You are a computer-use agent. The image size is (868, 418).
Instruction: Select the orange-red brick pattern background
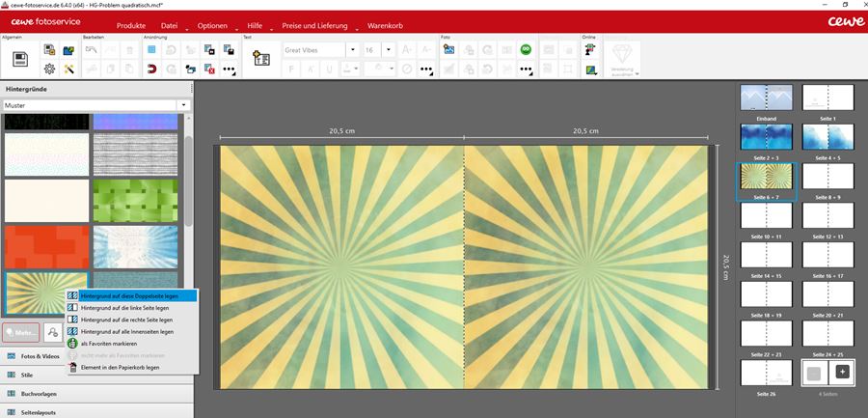[x=45, y=246]
